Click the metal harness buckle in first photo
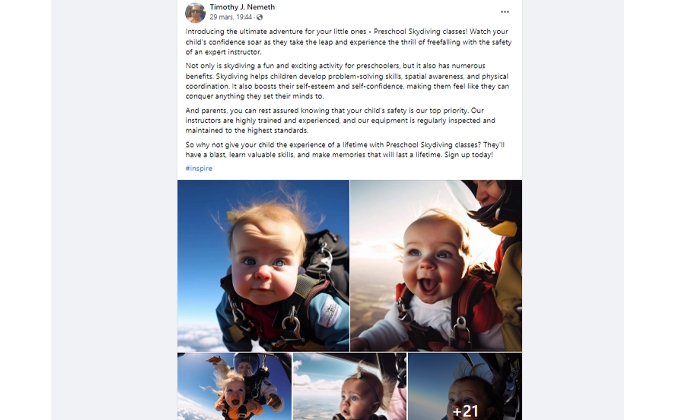 [x=291, y=325]
